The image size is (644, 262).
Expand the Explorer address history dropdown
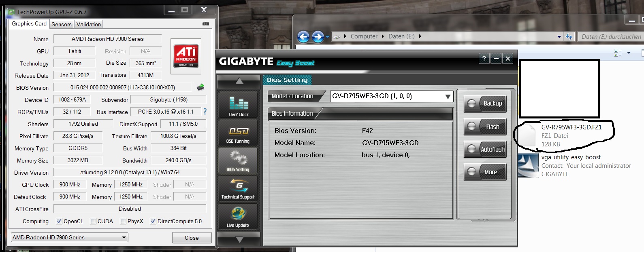pos(559,36)
